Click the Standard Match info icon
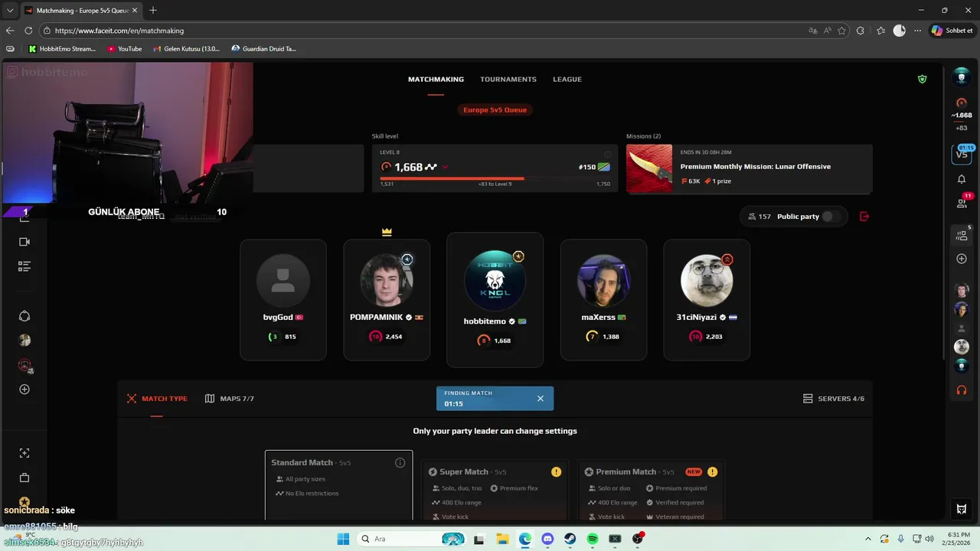Screen dimensions: 980x551 point(400,463)
